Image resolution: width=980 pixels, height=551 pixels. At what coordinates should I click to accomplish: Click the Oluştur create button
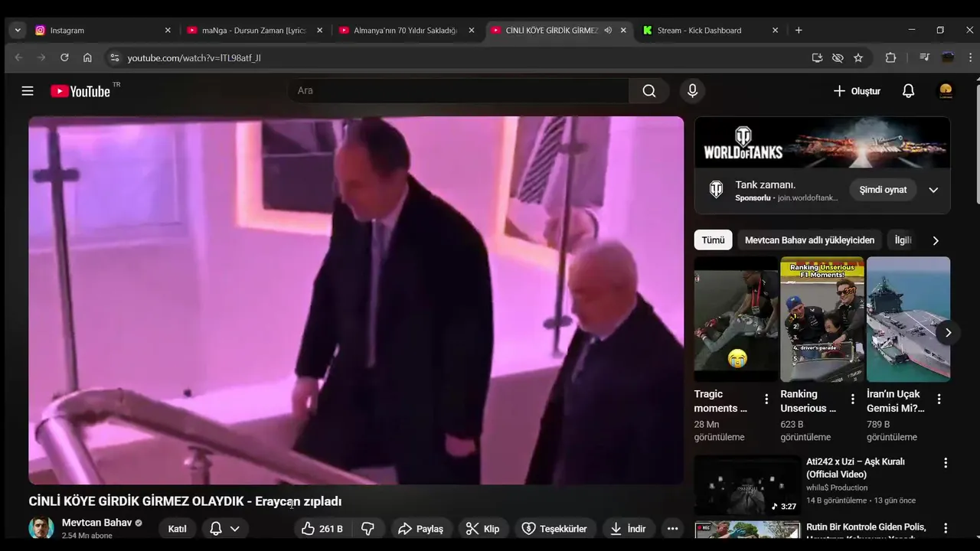click(857, 91)
